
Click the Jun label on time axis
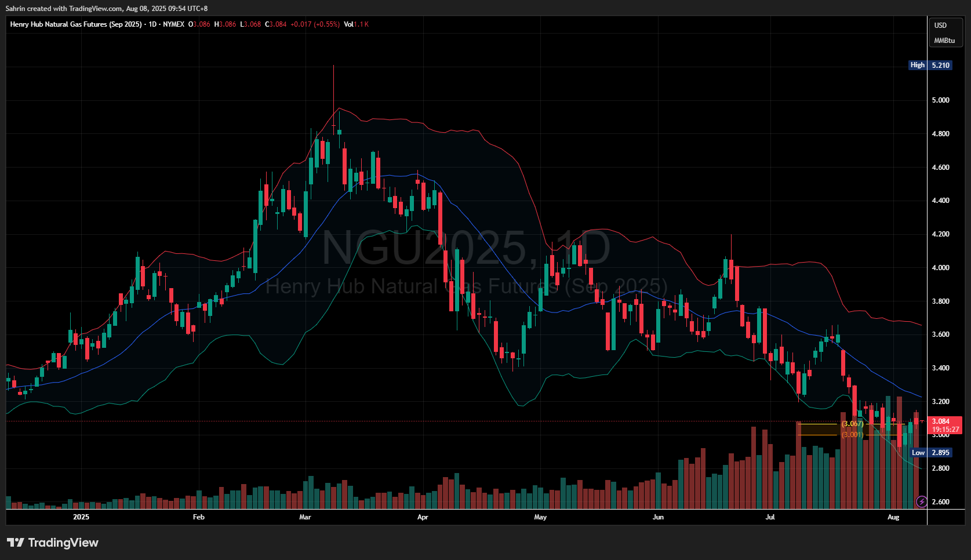(658, 517)
